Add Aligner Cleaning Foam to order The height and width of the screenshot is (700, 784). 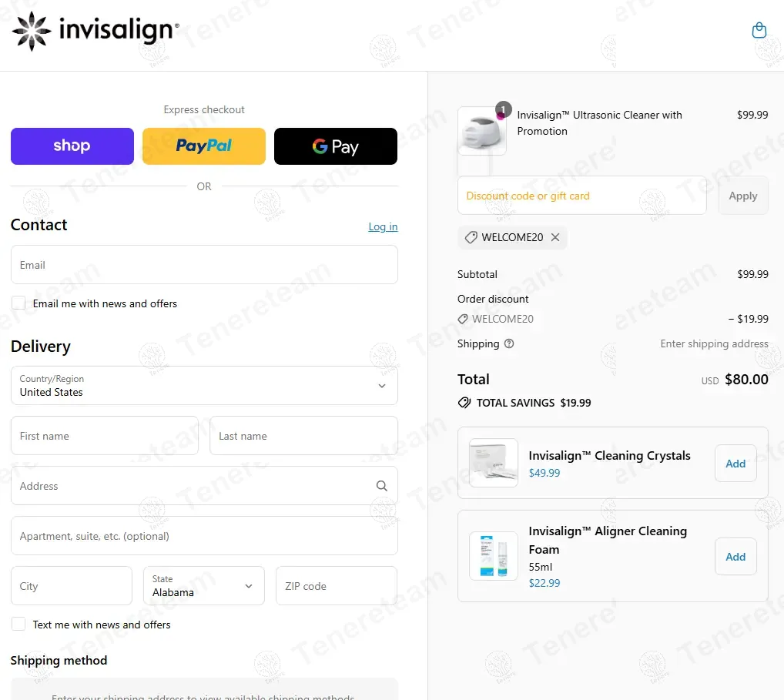coord(735,557)
